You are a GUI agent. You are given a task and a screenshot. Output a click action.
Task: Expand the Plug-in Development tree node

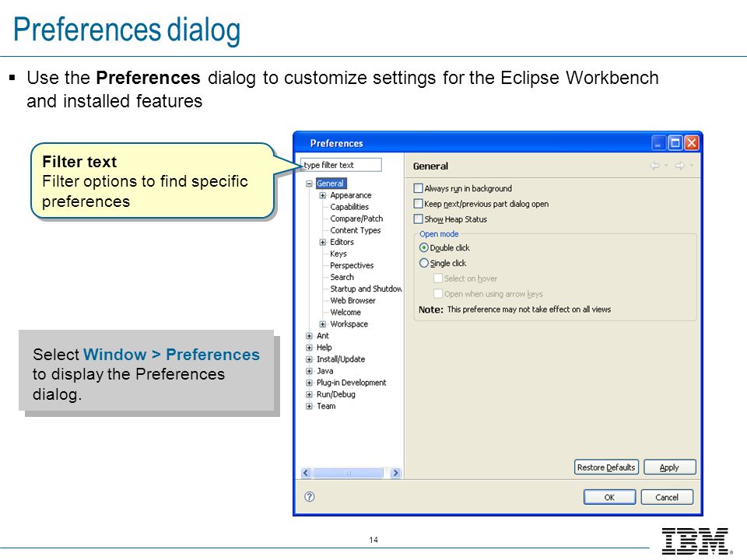pos(309,383)
